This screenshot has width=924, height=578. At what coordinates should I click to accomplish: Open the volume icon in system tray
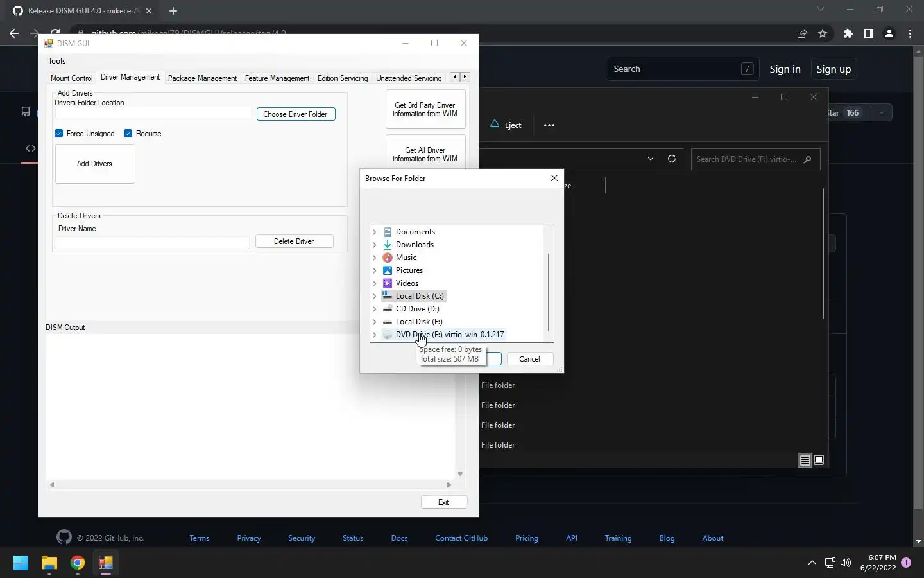coord(846,563)
